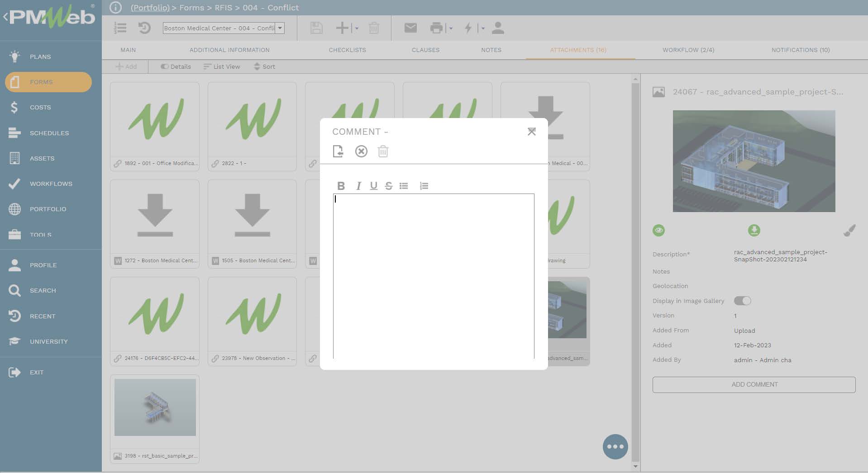Toggle Display in Image Gallery switch
Image resolution: width=868 pixels, height=473 pixels.
coord(742,301)
